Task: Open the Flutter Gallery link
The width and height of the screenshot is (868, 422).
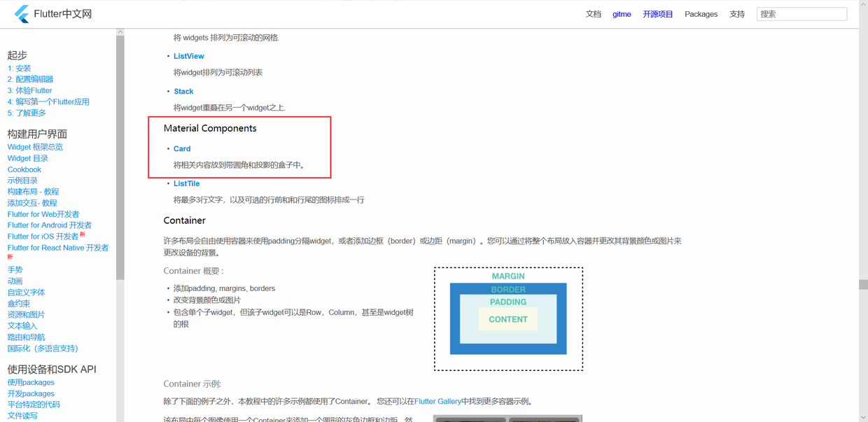Action: pyautogui.click(x=437, y=402)
